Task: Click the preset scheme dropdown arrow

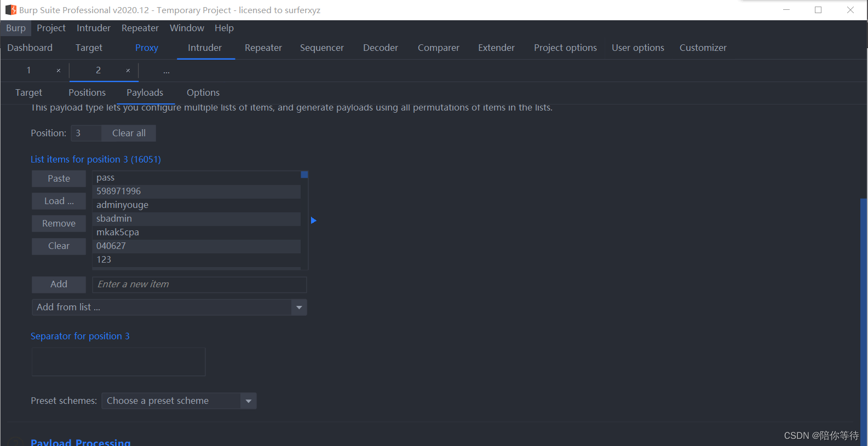Action: point(249,401)
